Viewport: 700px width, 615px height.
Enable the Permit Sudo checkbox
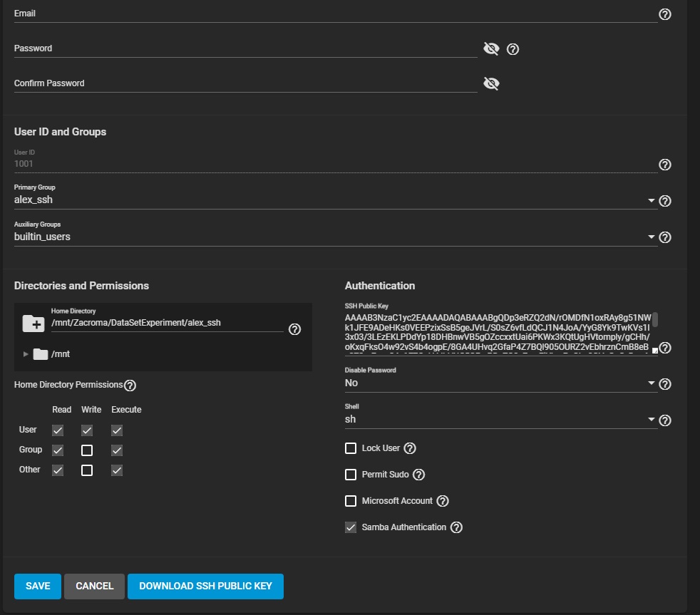[x=351, y=475]
